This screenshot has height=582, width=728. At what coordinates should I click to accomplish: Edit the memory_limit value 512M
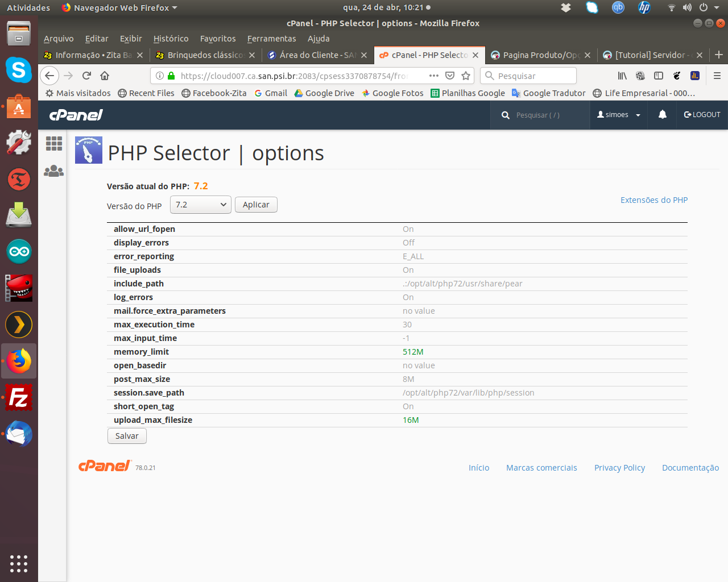point(413,352)
